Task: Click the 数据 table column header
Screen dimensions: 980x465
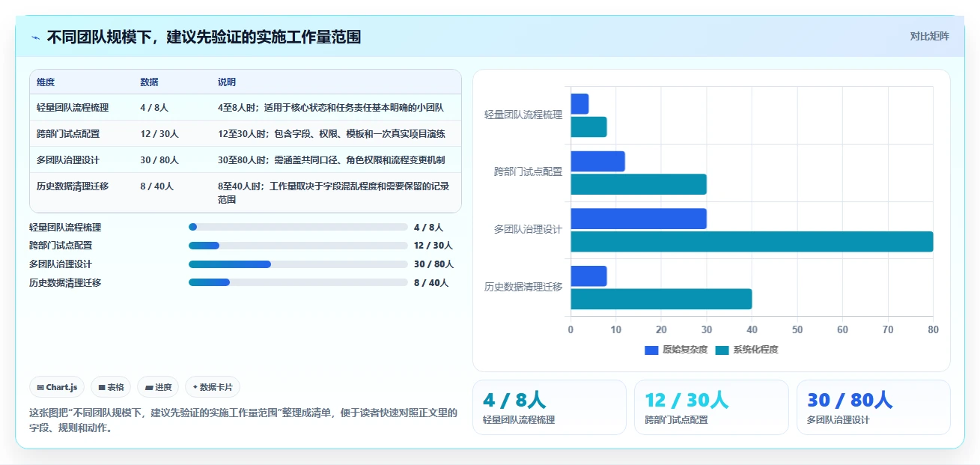Action: point(149,82)
